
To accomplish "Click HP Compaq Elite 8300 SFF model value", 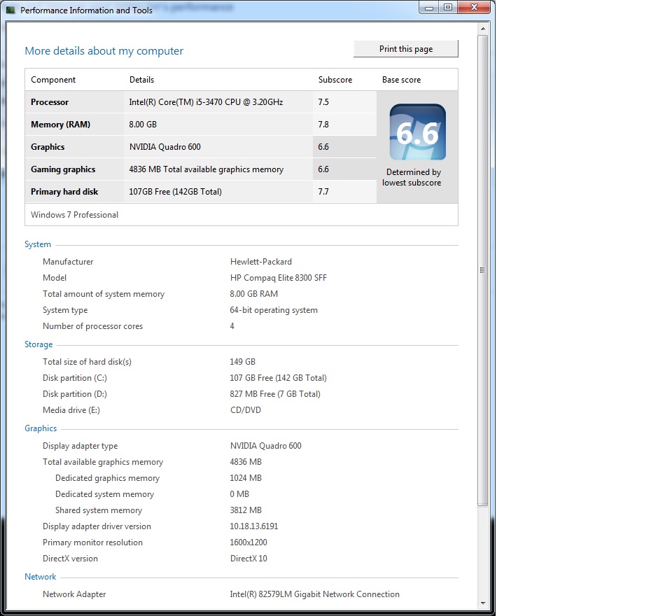I will 279,278.
